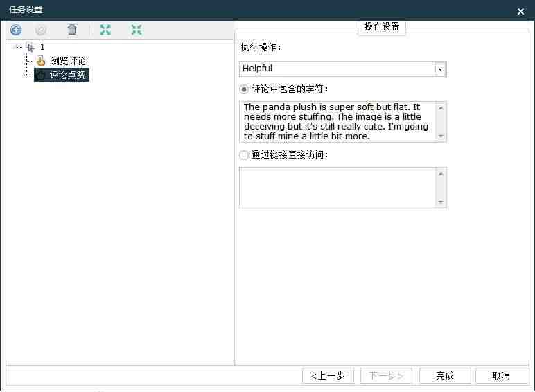Screen dimensions: 535x392
Task: Click the hand icon beside 浏览评论
Action: (41, 61)
